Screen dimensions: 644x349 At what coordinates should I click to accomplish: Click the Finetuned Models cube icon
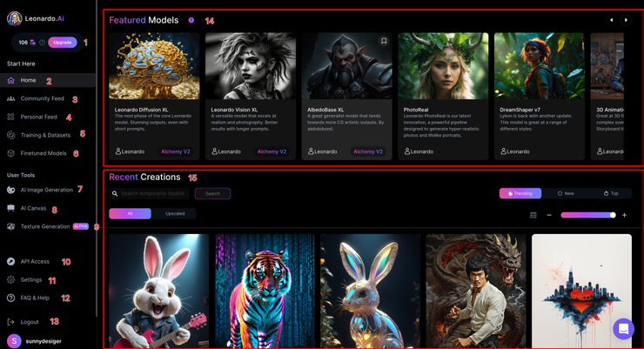[11, 153]
